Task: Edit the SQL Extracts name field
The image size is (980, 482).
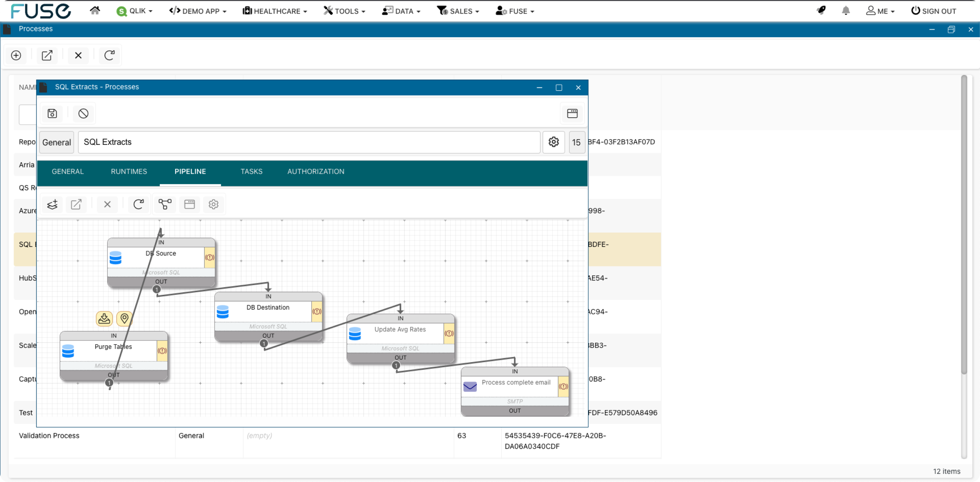Action: point(309,142)
